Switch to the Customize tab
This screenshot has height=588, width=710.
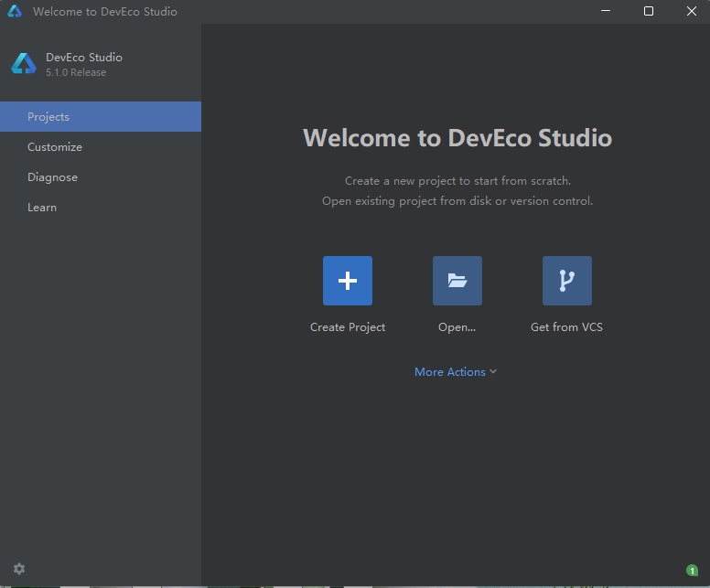101,147
